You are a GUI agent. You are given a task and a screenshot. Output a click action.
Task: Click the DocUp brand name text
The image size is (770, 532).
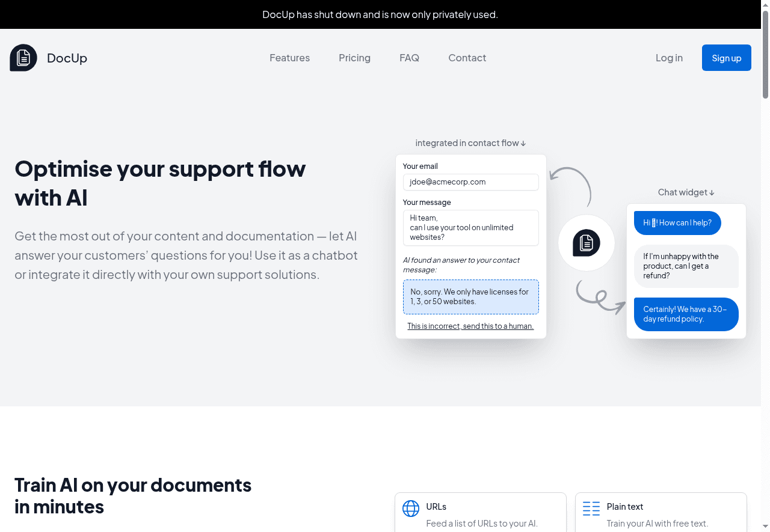pyautogui.click(x=67, y=58)
